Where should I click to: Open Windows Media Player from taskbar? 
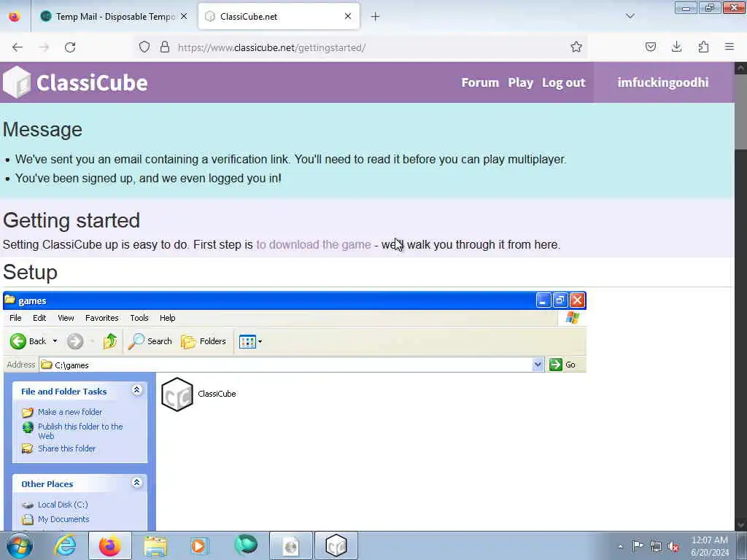coord(200,545)
